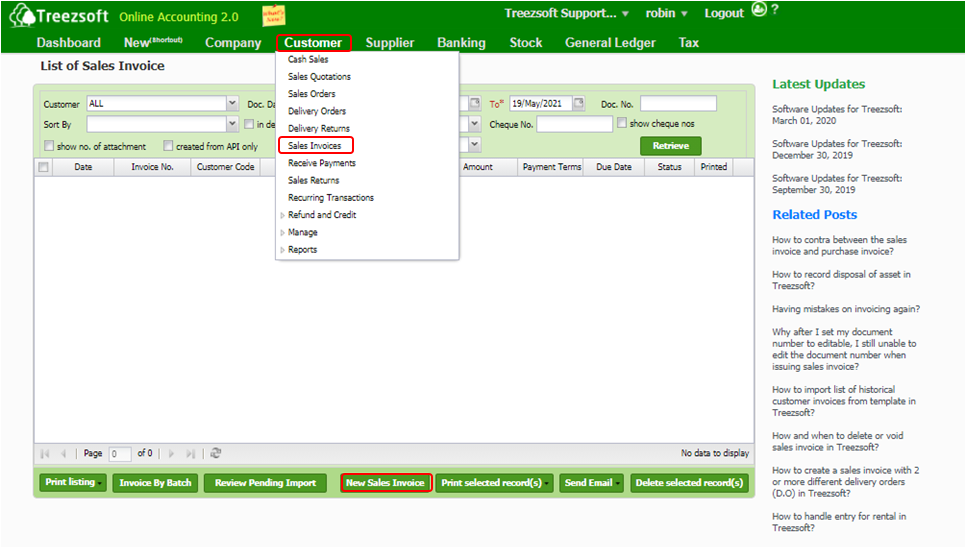The image size is (967, 547).
Task: Select Delivery Orders menu item
Action: [316, 111]
